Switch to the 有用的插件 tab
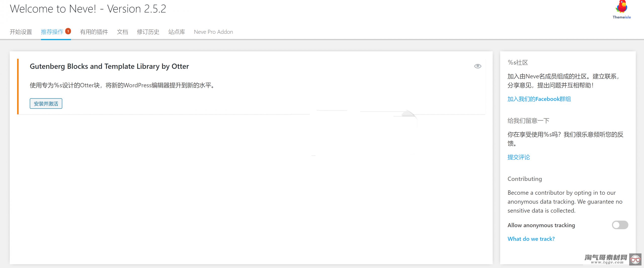644x268 pixels. 94,32
